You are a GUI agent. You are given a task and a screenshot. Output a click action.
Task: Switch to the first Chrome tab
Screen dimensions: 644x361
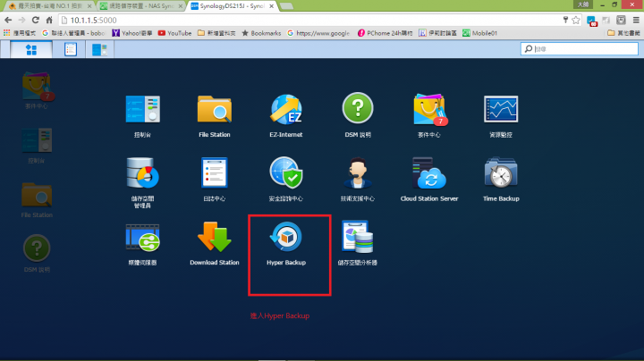[49, 6]
